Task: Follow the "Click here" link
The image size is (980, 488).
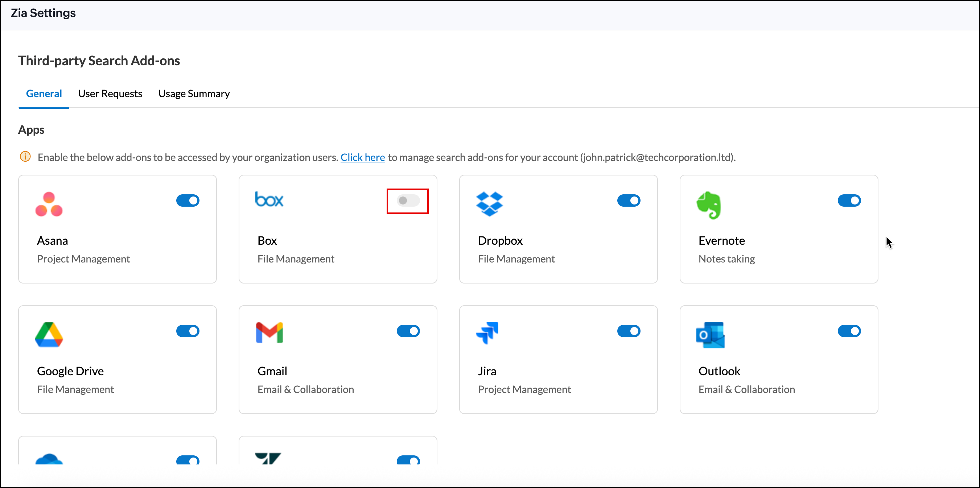Action: click(362, 157)
